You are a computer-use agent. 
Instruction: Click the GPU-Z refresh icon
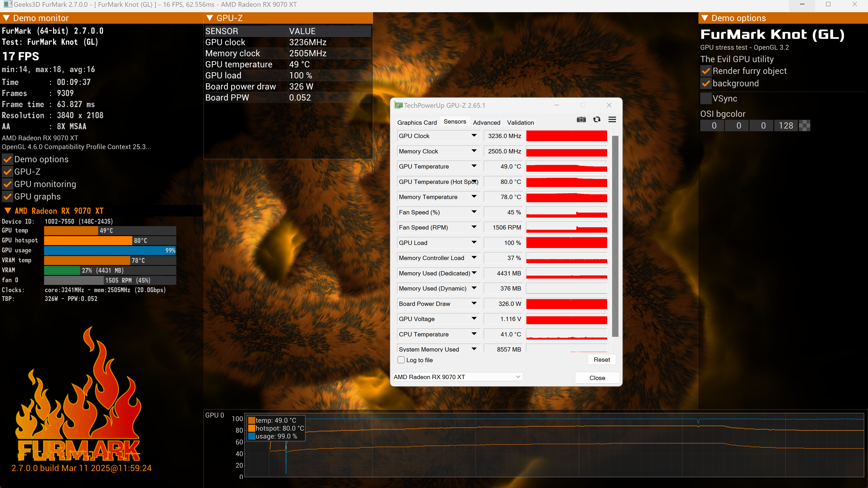click(597, 120)
